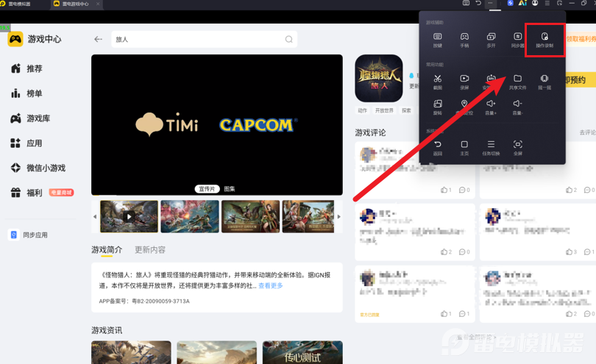Open 推荐 in the sidebar
Screen dimensions: 596x364
pyautogui.click(x=26, y=68)
